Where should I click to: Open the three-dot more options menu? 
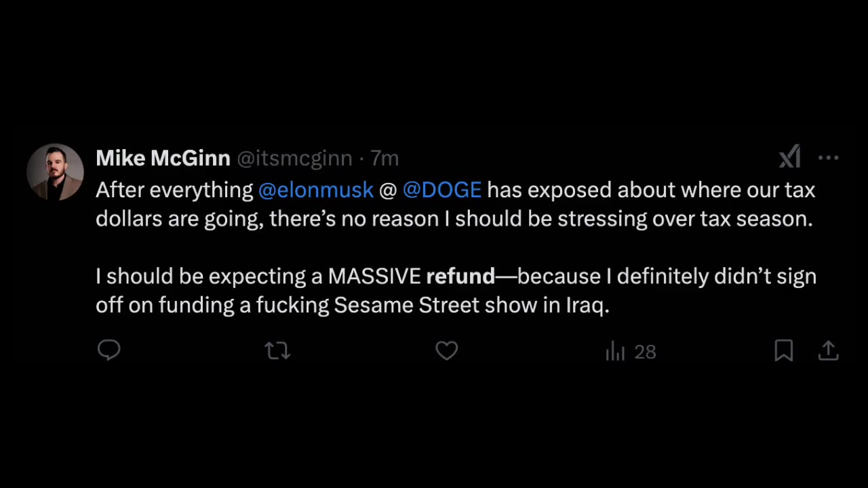click(x=829, y=158)
